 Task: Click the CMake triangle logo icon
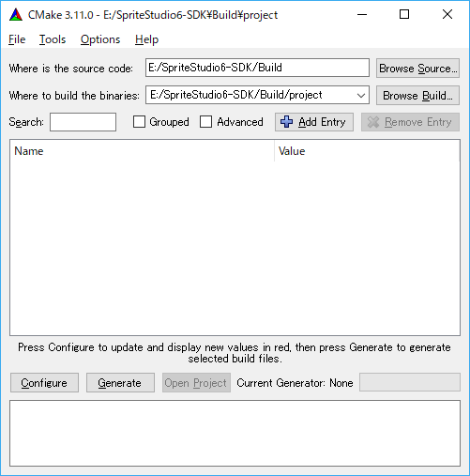click(x=16, y=15)
